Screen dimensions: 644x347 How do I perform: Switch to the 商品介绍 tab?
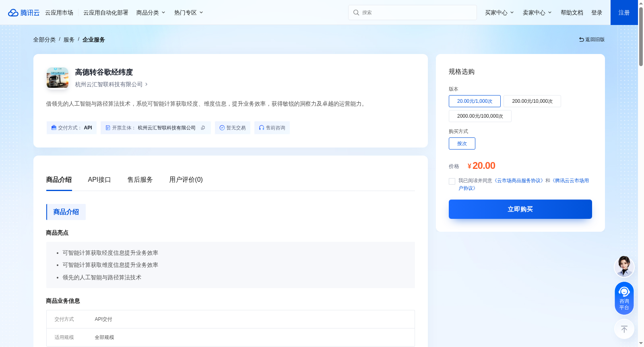(x=59, y=180)
